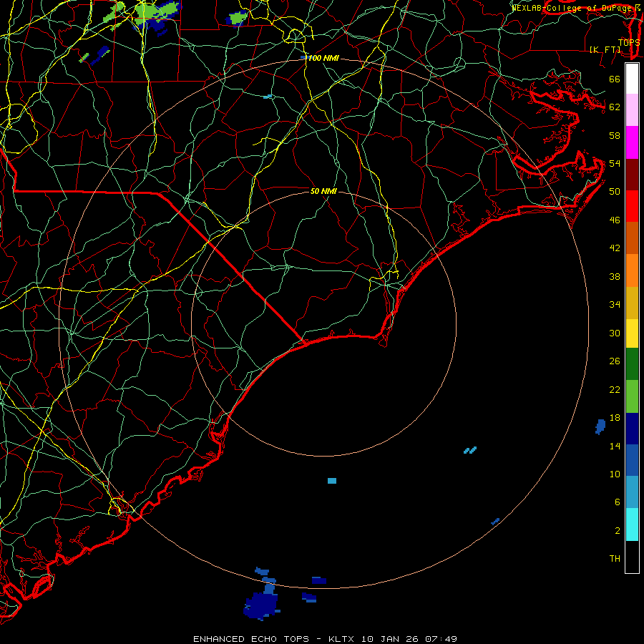The width and height of the screenshot is (644, 644).
Task: Click the dark orange 42 kft legend swatch
Action: (x=632, y=238)
